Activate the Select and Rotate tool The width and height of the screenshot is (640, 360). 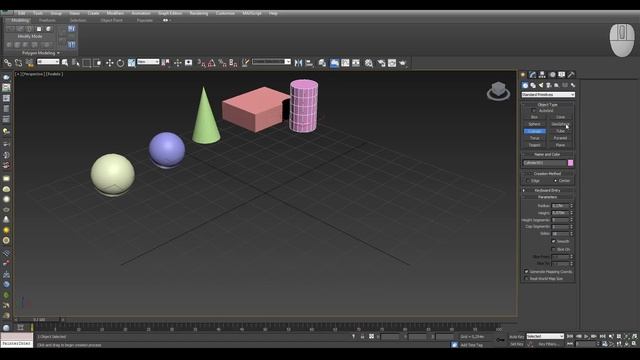(x=120, y=62)
